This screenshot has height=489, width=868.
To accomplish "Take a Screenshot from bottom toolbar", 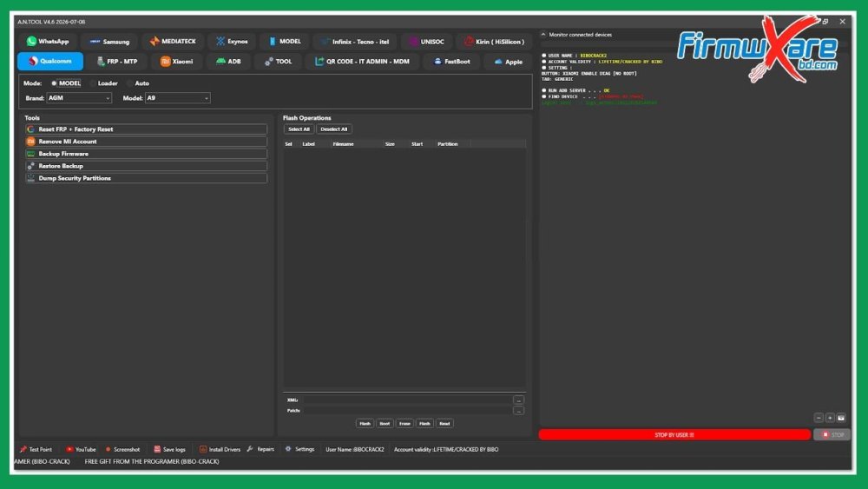I will click(123, 449).
